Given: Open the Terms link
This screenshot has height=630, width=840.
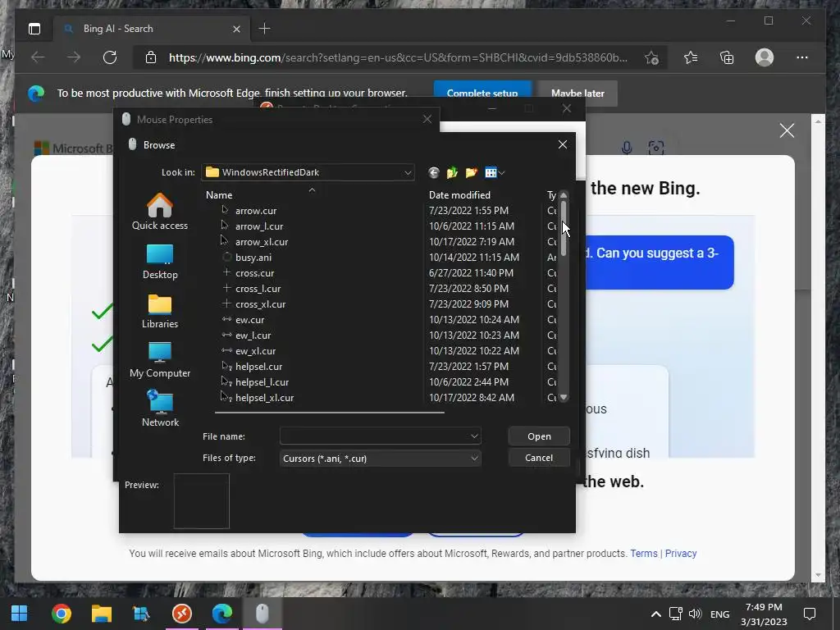Looking at the screenshot, I should click(x=643, y=554).
